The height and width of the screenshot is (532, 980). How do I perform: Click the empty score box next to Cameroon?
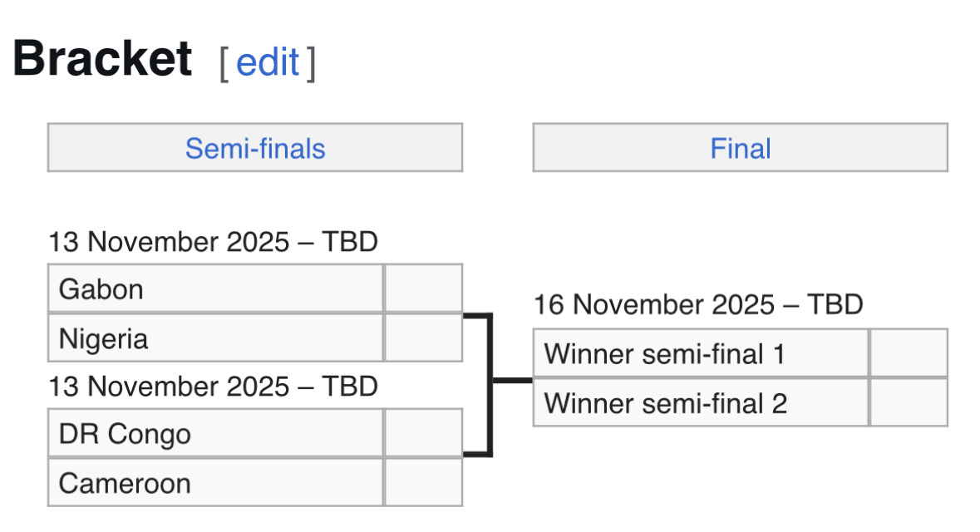click(423, 483)
